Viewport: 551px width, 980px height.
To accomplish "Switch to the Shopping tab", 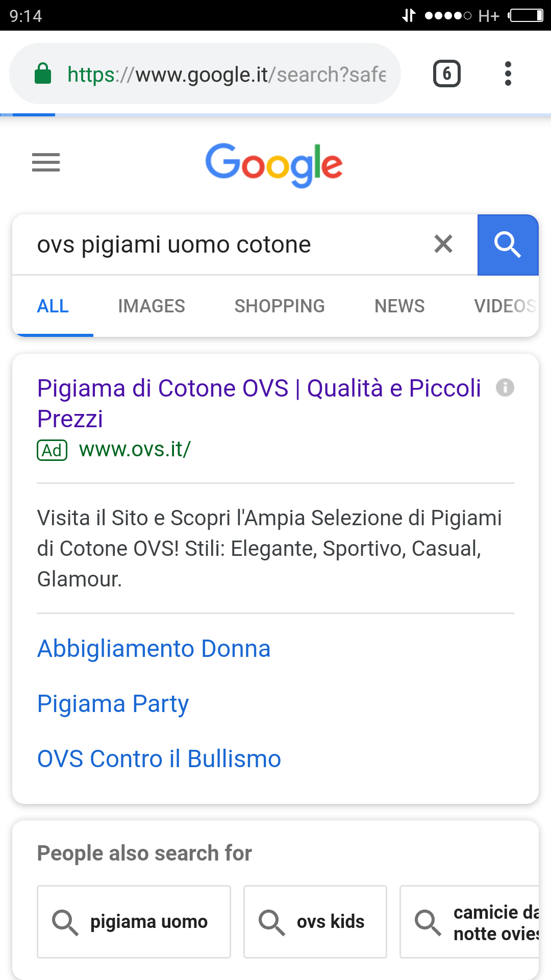I will coord(280,306).
